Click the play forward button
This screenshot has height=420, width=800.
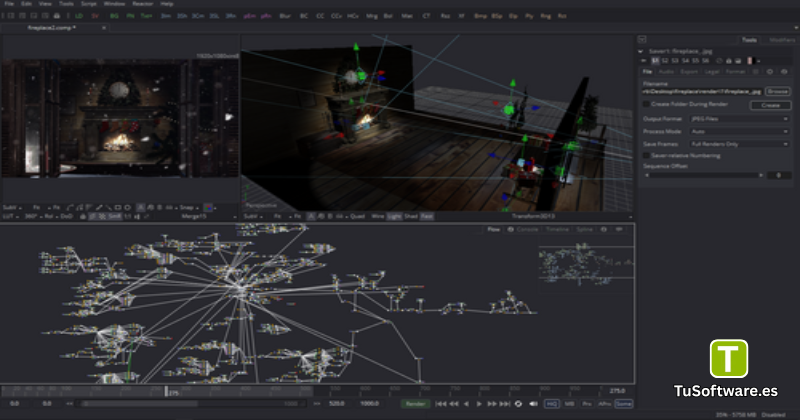[479, 404]
